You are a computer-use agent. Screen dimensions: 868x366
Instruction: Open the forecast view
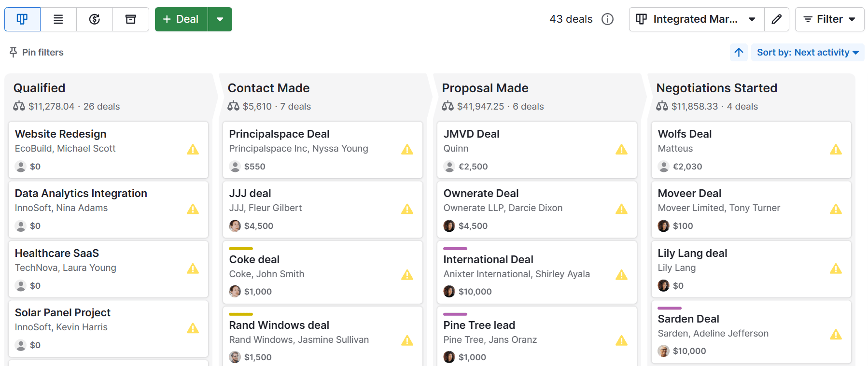pos(95,19)
